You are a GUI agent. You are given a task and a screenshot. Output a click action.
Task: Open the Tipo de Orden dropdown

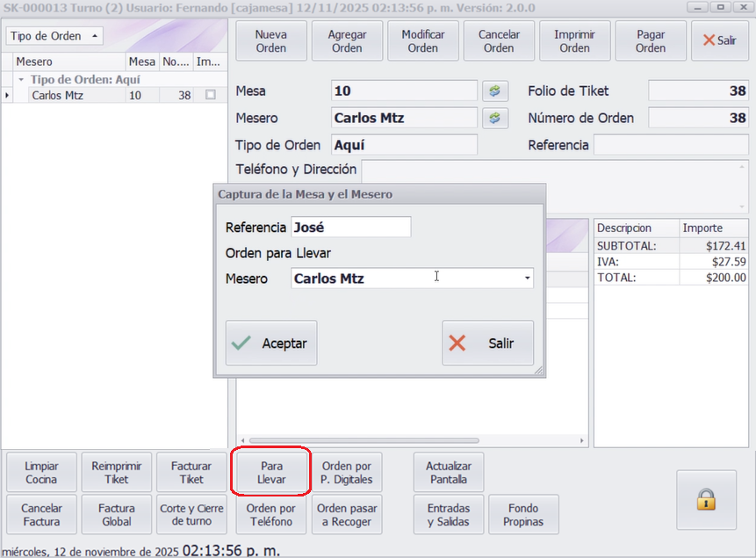point(54,36)
